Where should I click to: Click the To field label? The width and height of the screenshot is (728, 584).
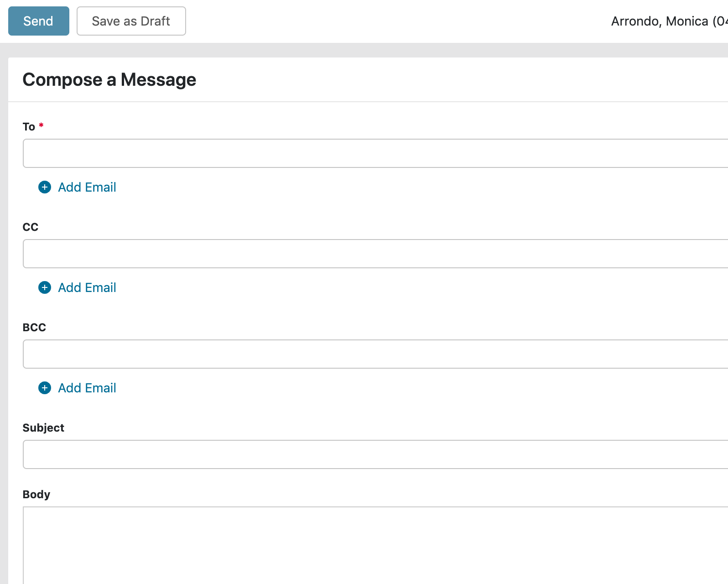click(29, 127)
